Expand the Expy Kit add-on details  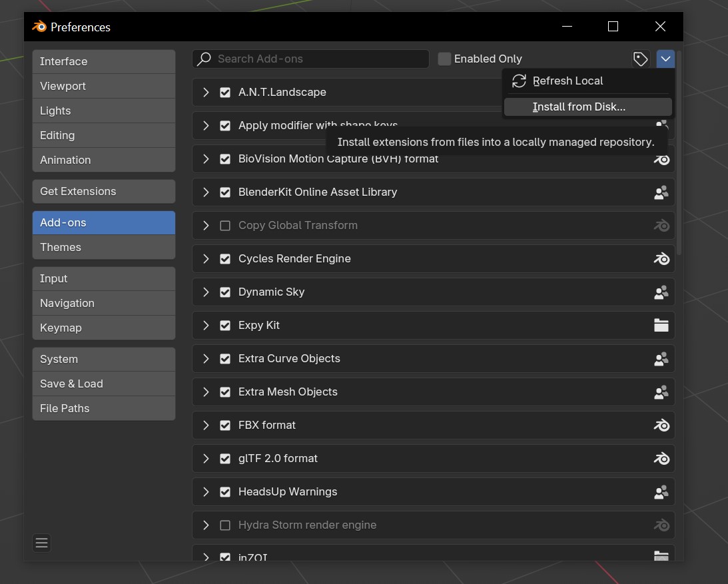[206, 326]
